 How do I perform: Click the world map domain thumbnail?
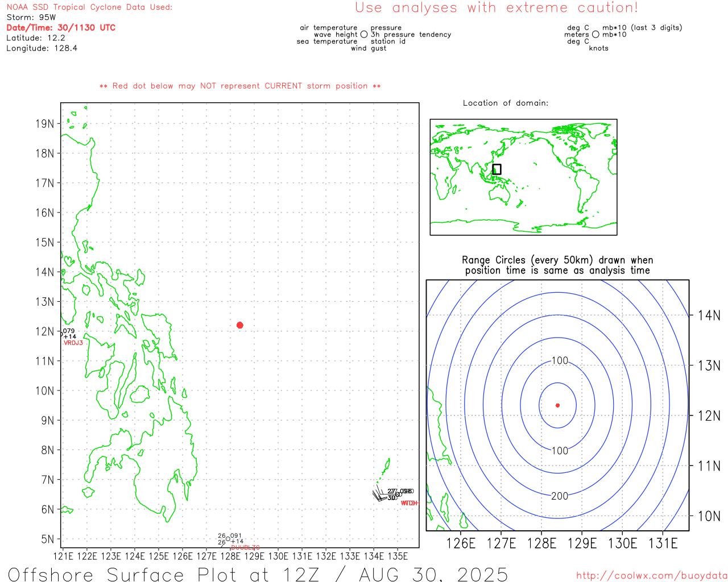pyautogui.click(x=523, y=177)
